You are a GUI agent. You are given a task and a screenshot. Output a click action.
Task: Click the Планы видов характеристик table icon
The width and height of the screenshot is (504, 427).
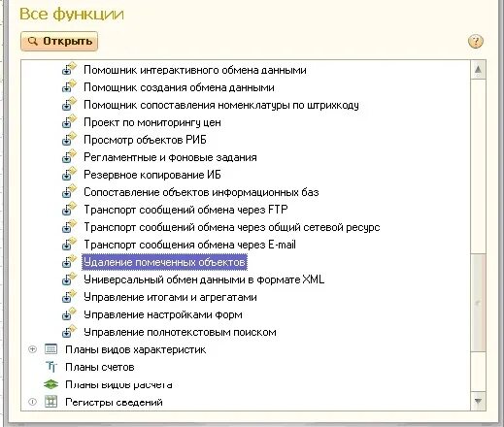[x=50, y=349]
